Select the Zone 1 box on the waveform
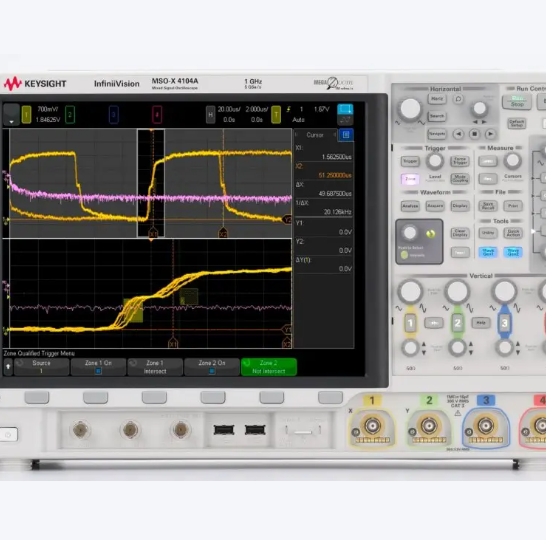 133,310
